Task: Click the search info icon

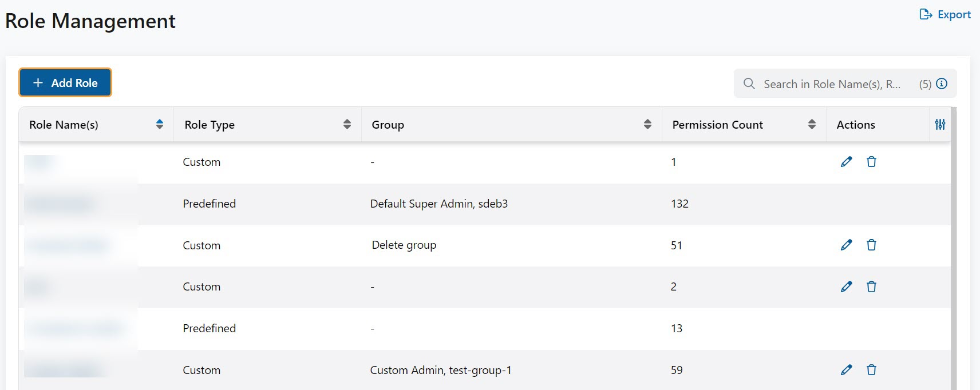Action: 942,84
